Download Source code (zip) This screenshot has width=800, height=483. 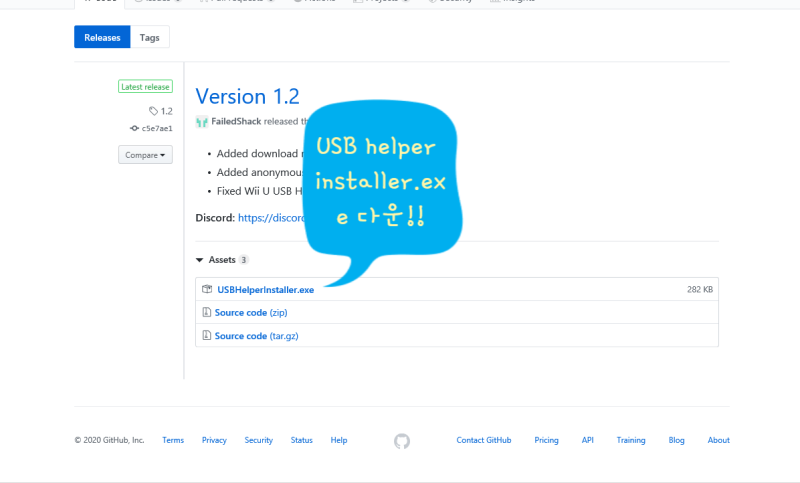tap(251, 313)
